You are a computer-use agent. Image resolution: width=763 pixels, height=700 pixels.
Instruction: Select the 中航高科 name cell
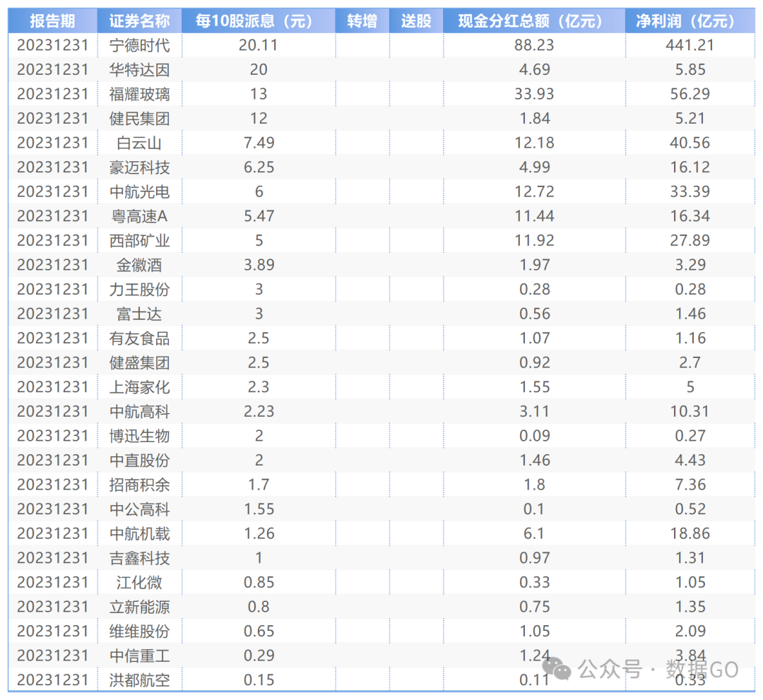point(140,412)
